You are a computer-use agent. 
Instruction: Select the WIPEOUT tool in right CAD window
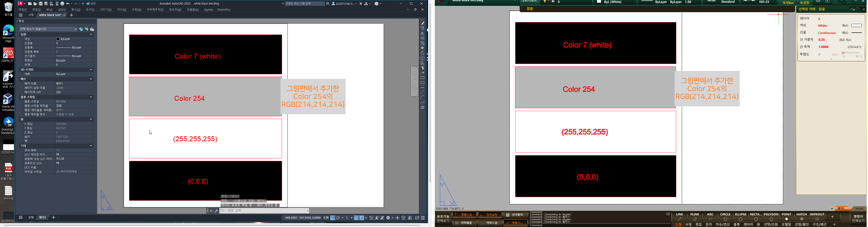tap(817, 217)
